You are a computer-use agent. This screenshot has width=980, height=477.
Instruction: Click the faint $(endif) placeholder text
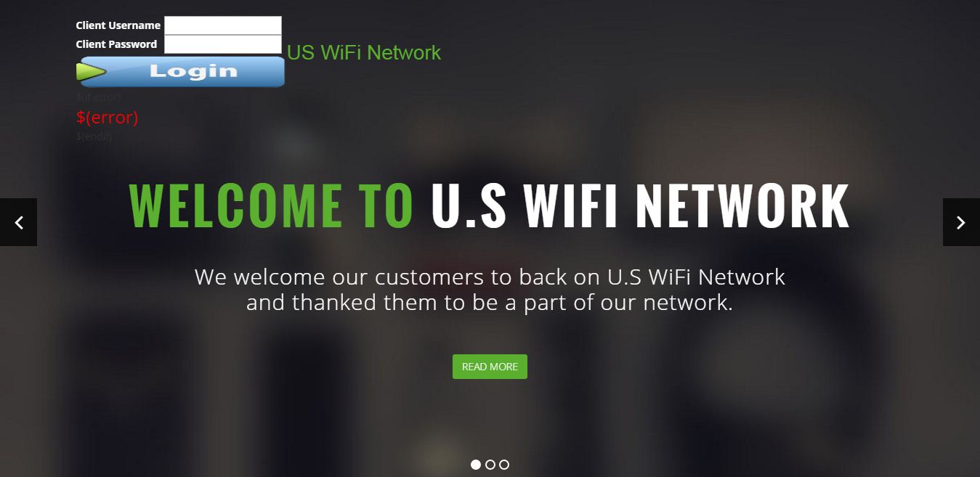pos(94,136)
